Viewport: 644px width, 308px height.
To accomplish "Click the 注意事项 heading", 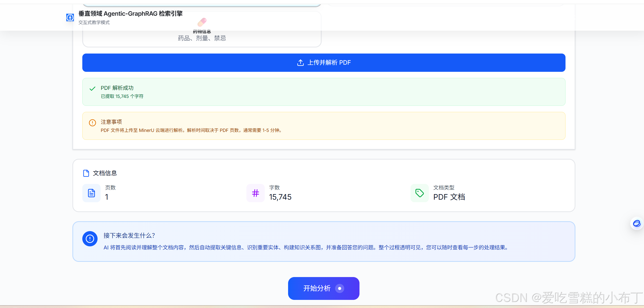I will [x=111, y=122].
